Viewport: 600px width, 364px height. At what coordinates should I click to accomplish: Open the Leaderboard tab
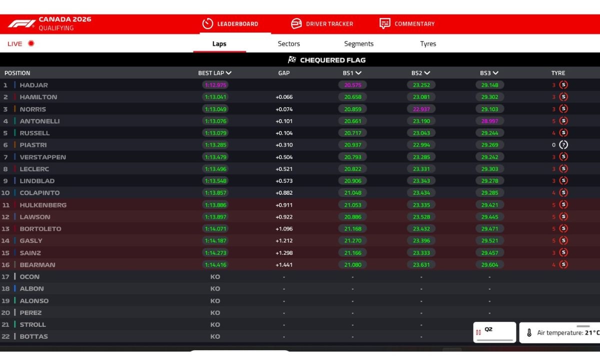(230, 23)
